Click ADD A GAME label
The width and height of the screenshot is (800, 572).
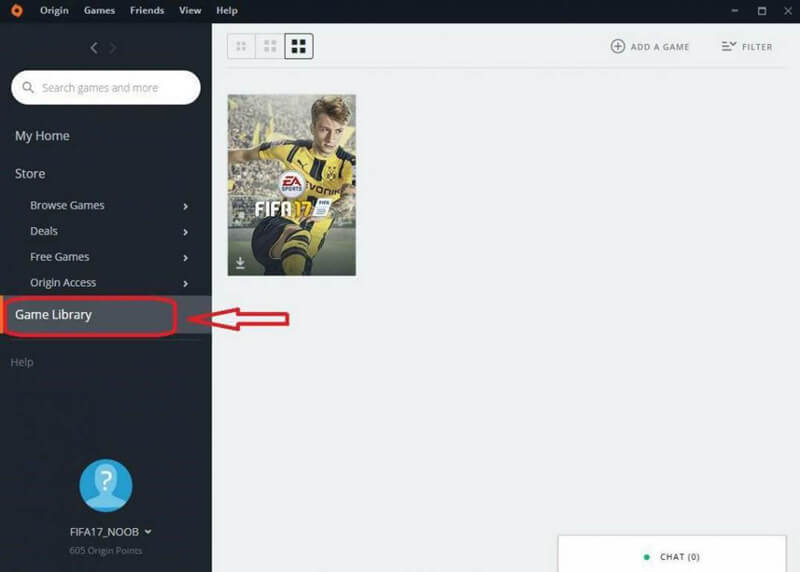660,47
